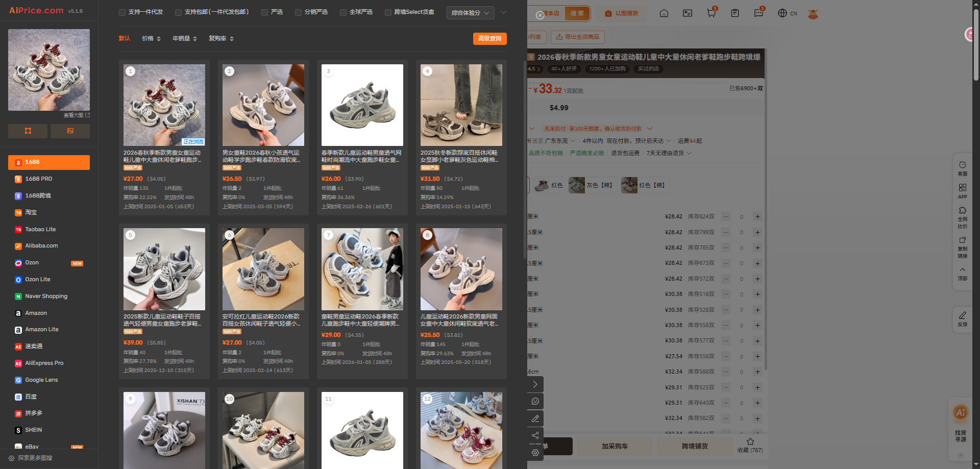Open the Ai 找货寻源 assistant icon
Screen dimensions: 980x469
point(961,423)
